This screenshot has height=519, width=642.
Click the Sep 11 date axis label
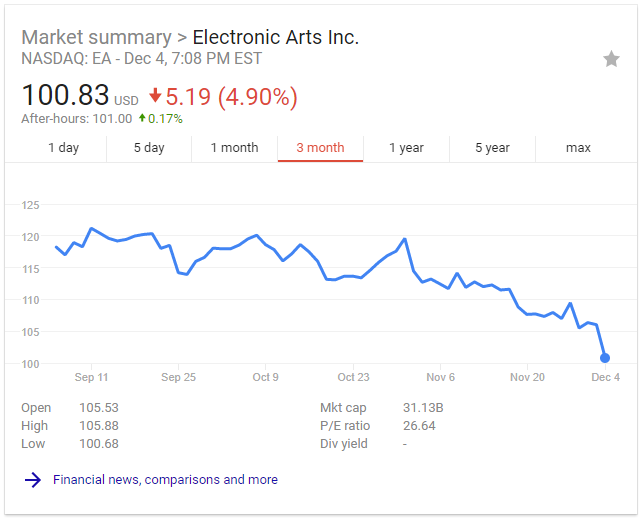coord(91,377)
